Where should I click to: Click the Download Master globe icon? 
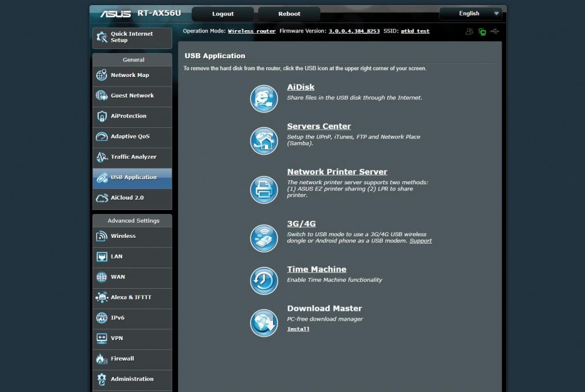pos(264,323)
